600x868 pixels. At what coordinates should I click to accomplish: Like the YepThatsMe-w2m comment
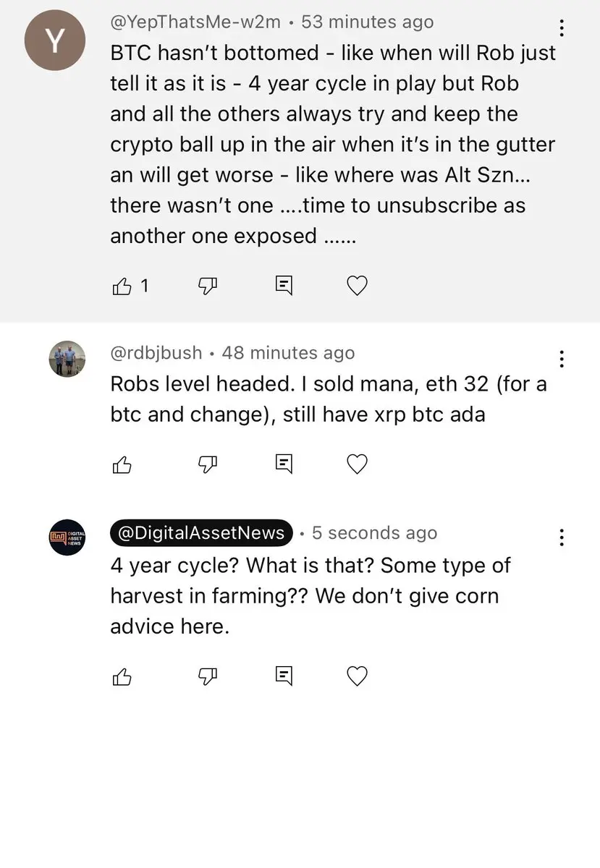(122, 286)
